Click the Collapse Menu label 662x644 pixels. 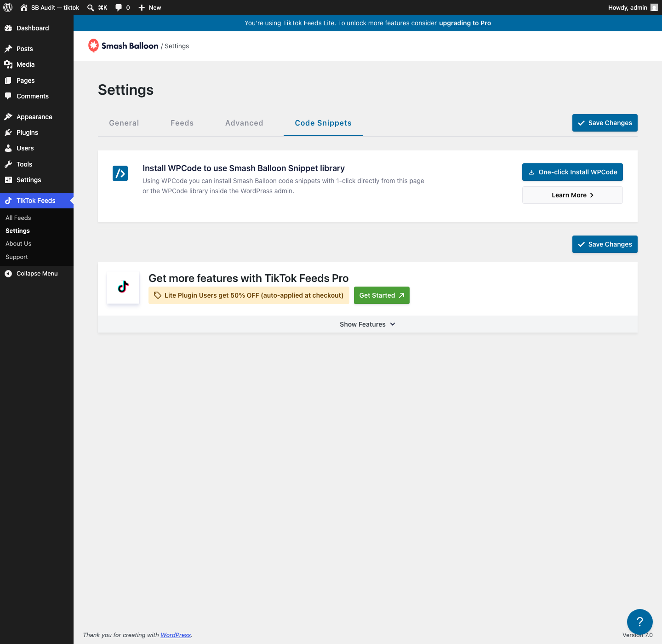tap(37, 274)
